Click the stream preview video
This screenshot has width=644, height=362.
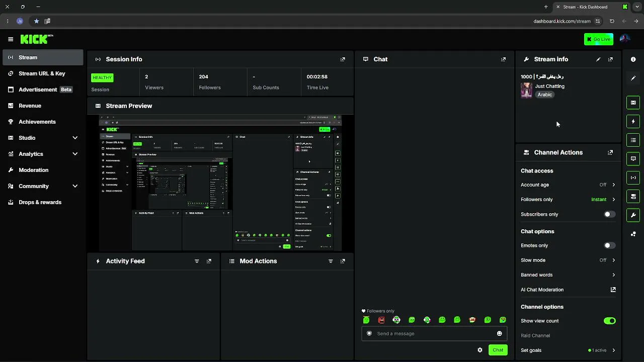click(220, 184)
